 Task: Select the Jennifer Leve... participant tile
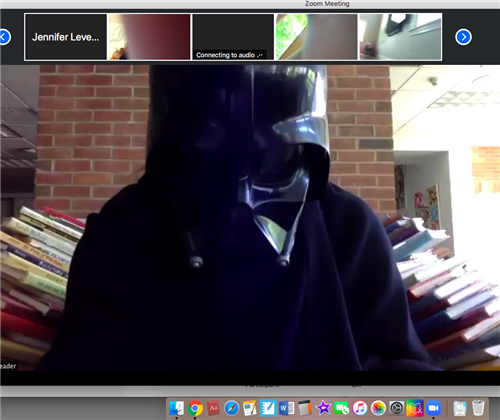66,37
